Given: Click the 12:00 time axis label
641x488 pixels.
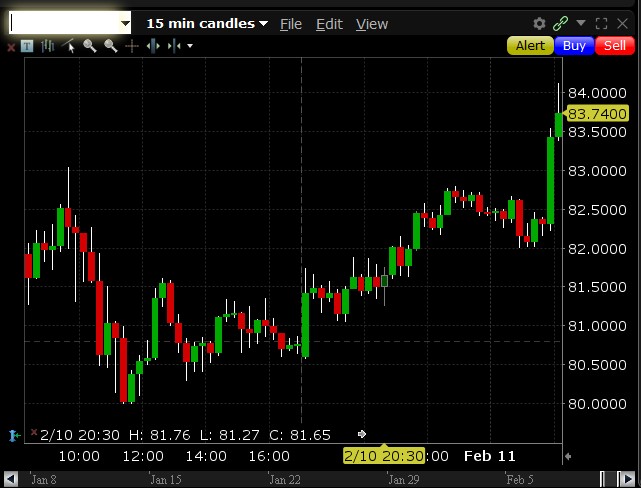Looking at the screenshot, I should [143, 456].
